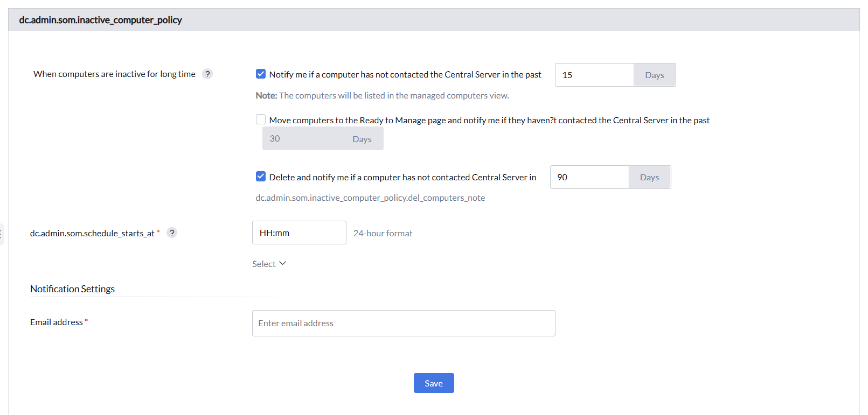Screen dimensions: 868x415
Task: Click the field showing 90 days
Action: 589,177
